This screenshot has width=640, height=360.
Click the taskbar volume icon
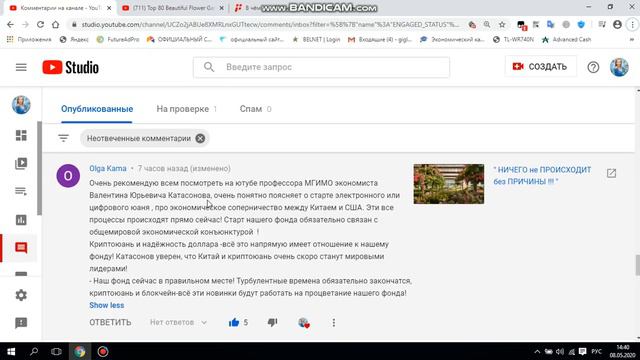(560, 351)
